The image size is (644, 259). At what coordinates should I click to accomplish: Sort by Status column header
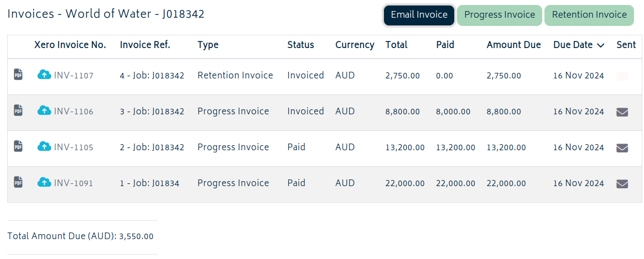tap(300, 45)
